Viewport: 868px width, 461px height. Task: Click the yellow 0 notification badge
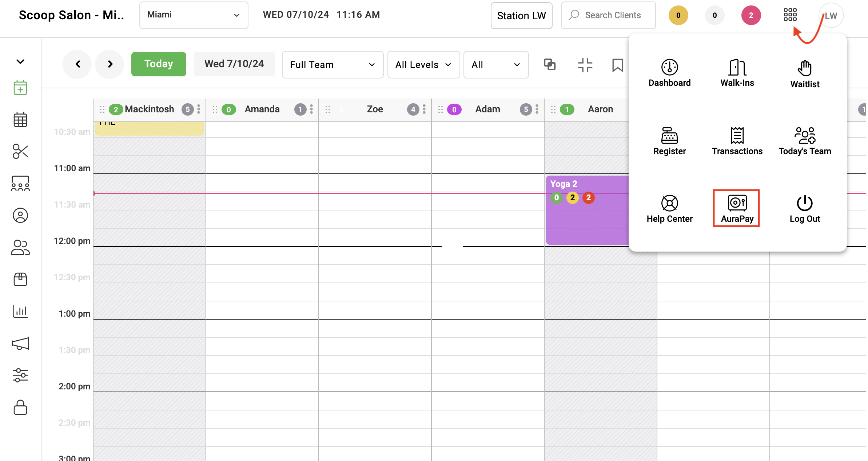coord(678,15)
